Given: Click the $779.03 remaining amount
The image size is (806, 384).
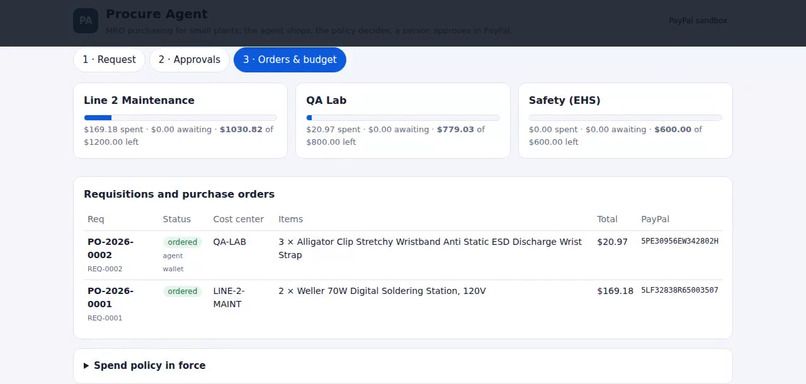Looking at the screenshot, I should coord(455,130).
